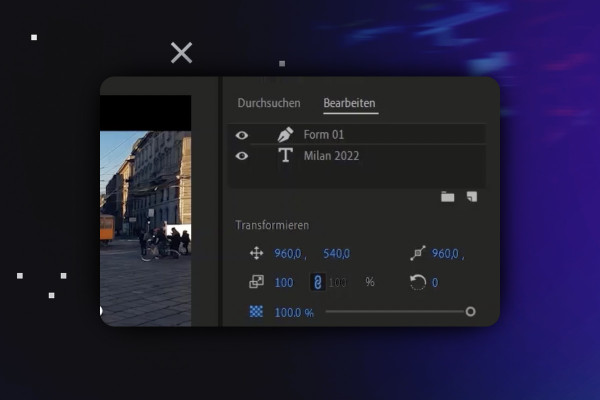The width and height of the screenshot is (600, 400).
Task: Create a new group with folder icon
Action: tap(447, 197)
